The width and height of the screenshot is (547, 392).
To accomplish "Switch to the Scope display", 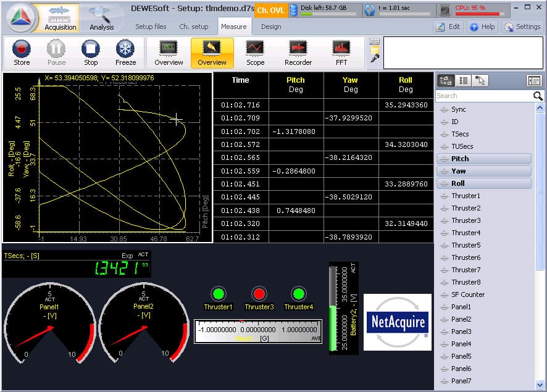I will [256, 53].
